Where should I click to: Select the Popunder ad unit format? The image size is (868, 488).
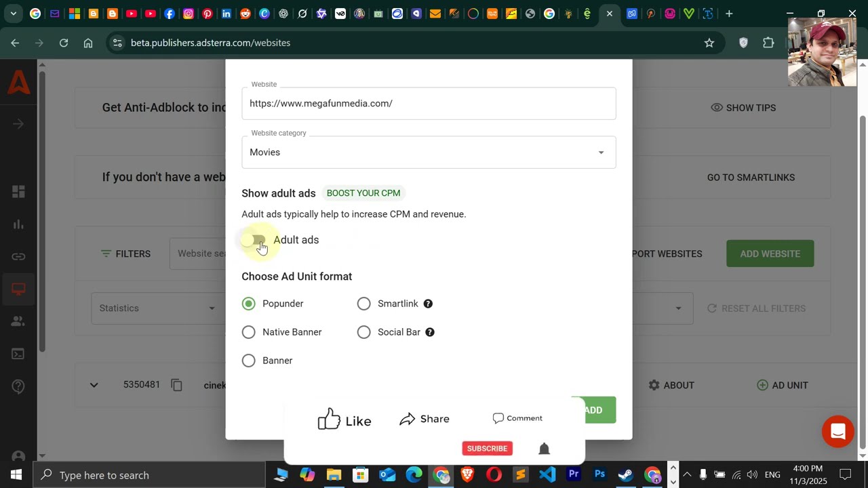pyautogui.click(x=249, y=304)
